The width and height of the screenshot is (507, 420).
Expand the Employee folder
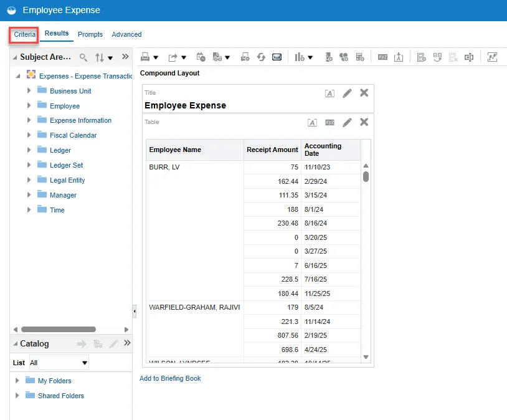[29, 105]
